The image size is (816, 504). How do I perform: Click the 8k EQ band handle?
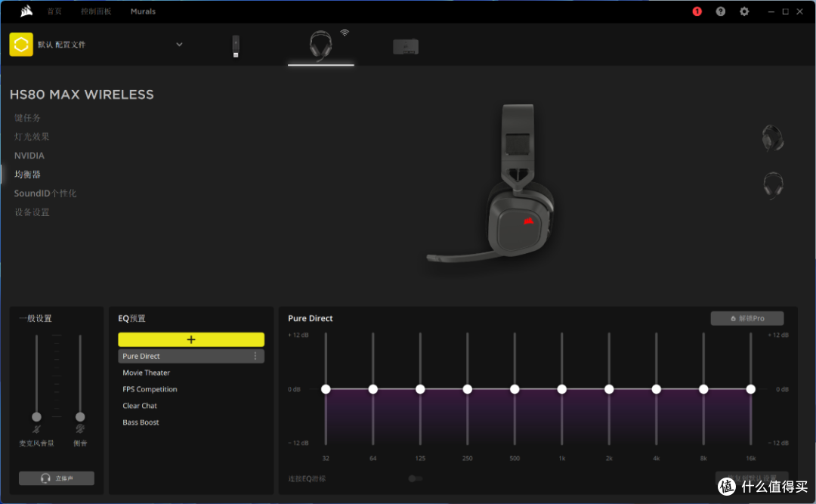tap(703, 389)
